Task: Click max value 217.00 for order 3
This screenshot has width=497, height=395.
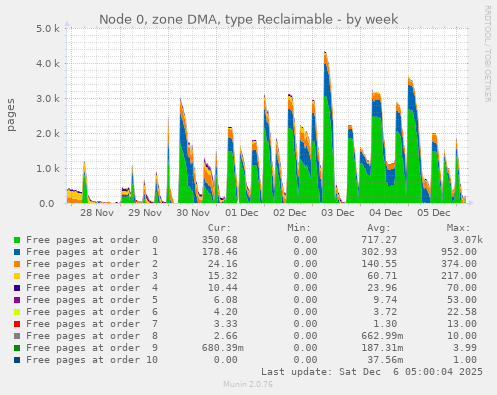Action: tap(459, 276)
